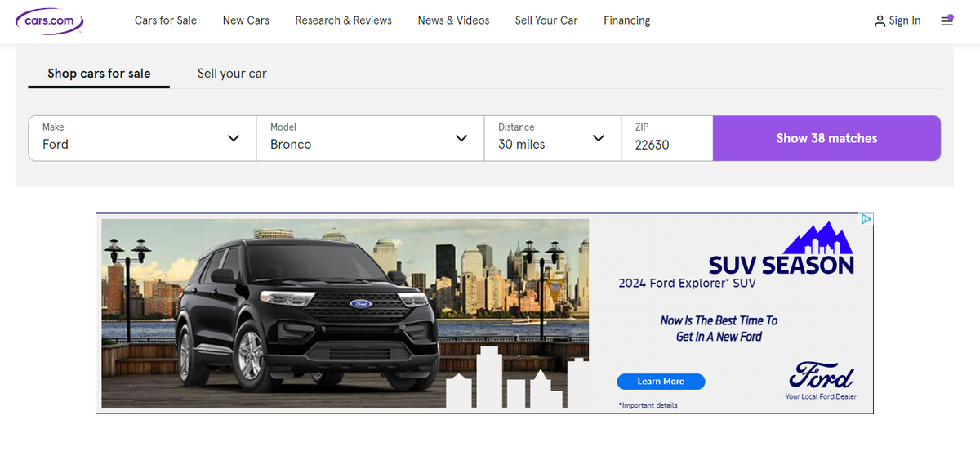This screenshot has height=456, width=980.
Task: Open Cars for Sale menu
Action: 166,20
